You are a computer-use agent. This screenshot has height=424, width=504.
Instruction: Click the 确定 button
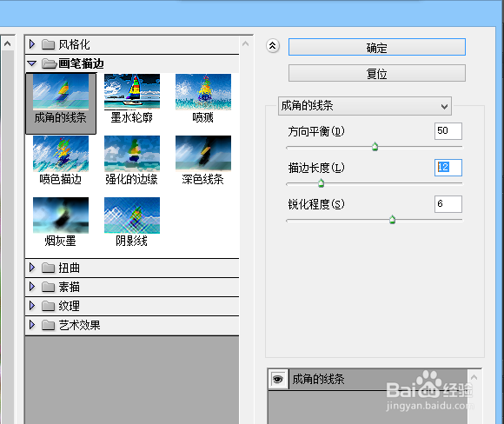point(377,47)
